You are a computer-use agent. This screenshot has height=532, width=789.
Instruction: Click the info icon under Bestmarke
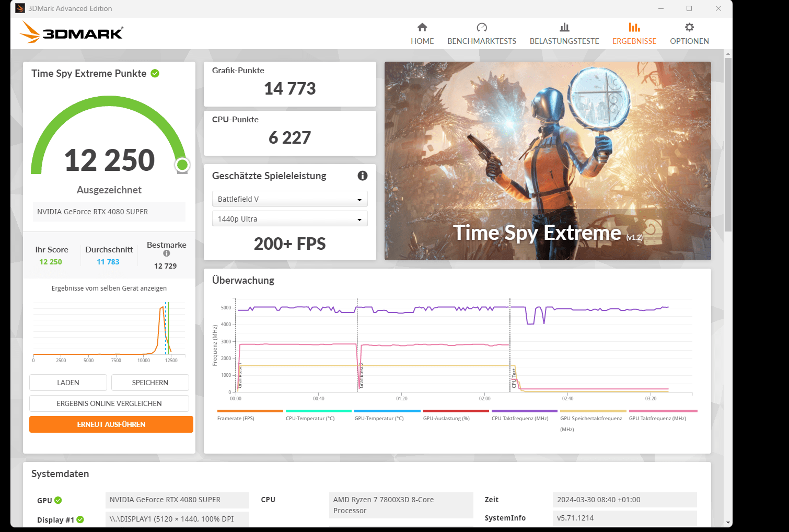click(x=167, y=253)
